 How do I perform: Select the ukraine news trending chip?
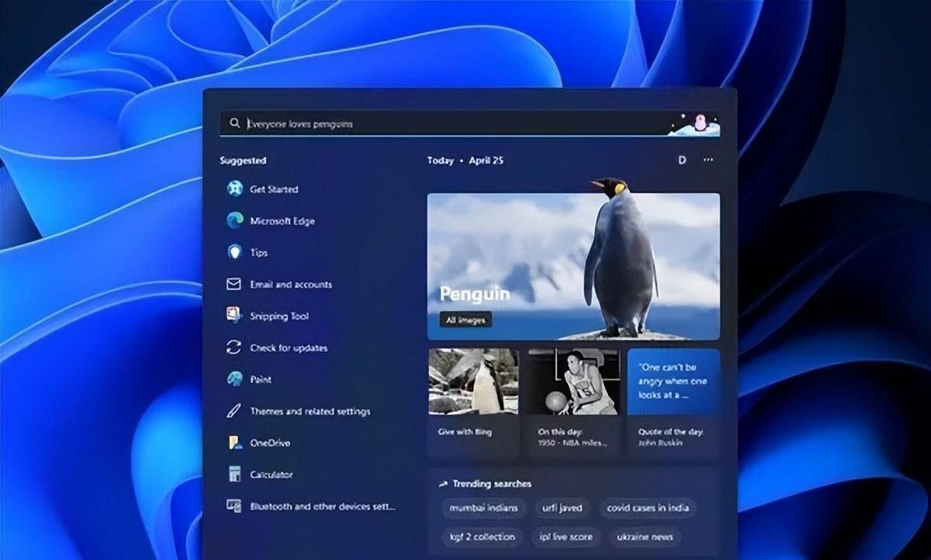[645, 537]
